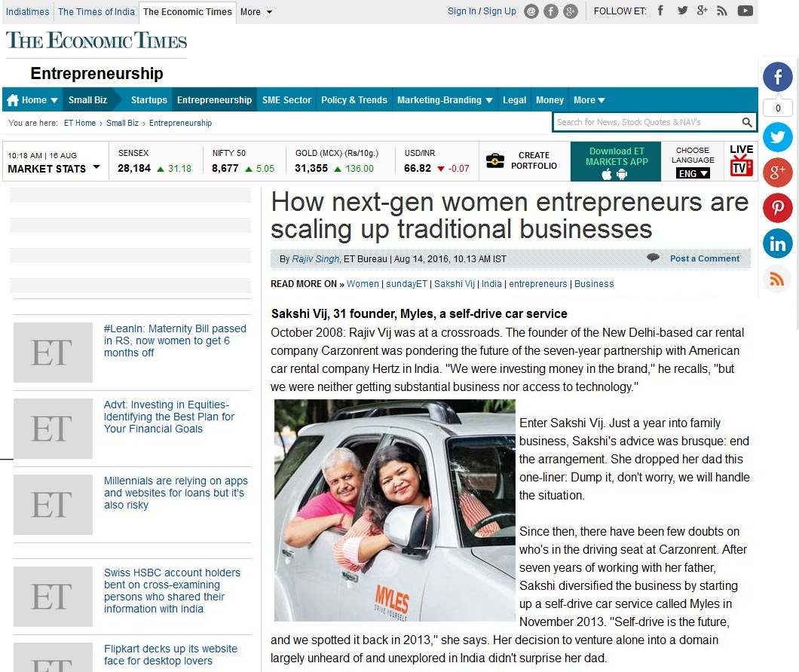Screen dimensions: 799x672
Task: Click the USD/INR value 66.82
Action: 418,168
